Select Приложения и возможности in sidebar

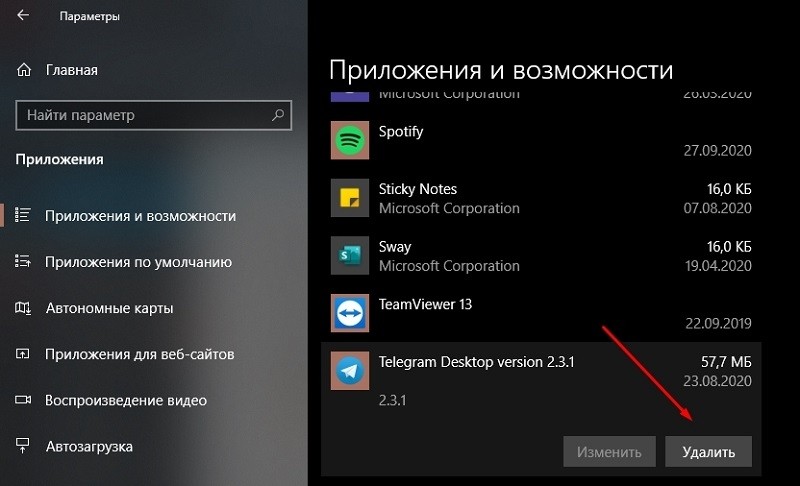click(x=140, y=216)
